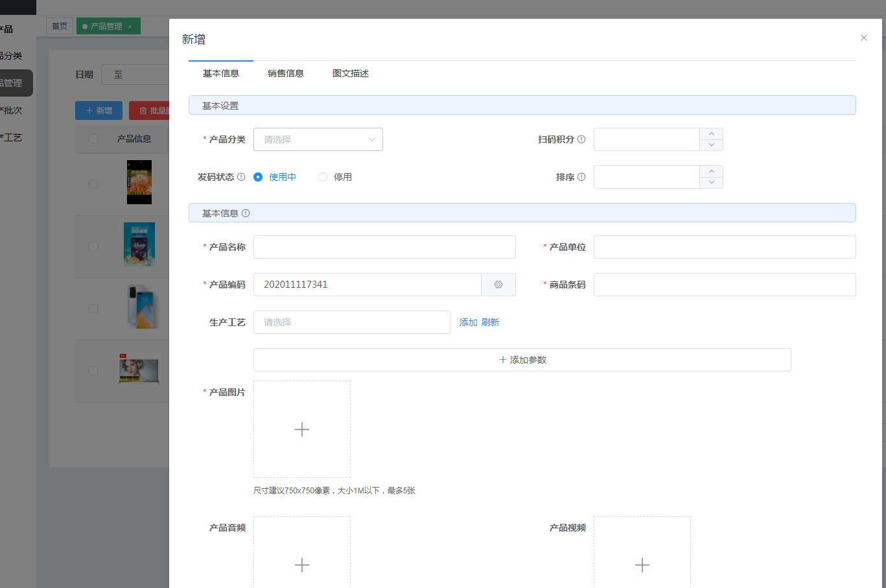This screenshot has width=886, height=588.
Task: Open the 产品分类 dropdown
Action: click(x=318, y=139)
